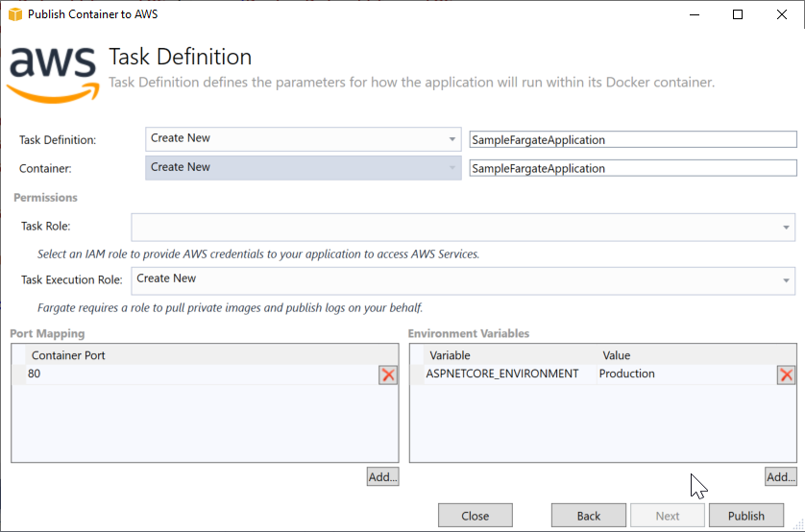Open the Container Create New dropdown

tap(304, 168)
